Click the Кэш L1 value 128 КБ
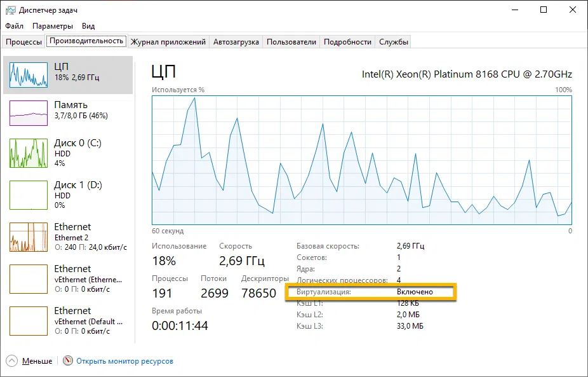Viewport: 588px width, 377px height. (408, 303)
